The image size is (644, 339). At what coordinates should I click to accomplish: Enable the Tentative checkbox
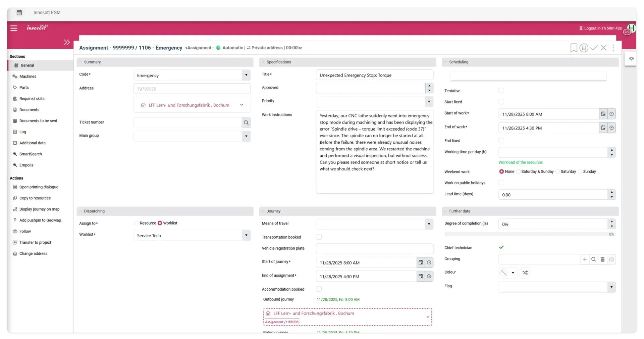[501, 91]
